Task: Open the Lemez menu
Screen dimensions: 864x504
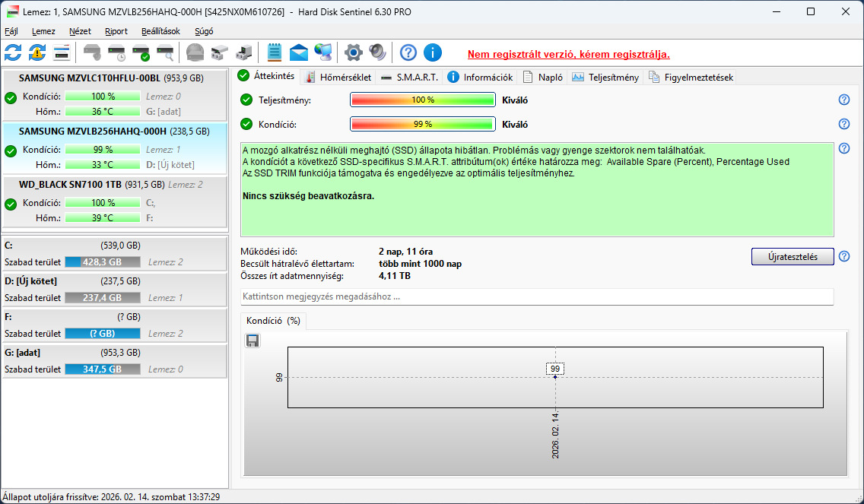Action: pyautogui.click(x=43, y=31)
